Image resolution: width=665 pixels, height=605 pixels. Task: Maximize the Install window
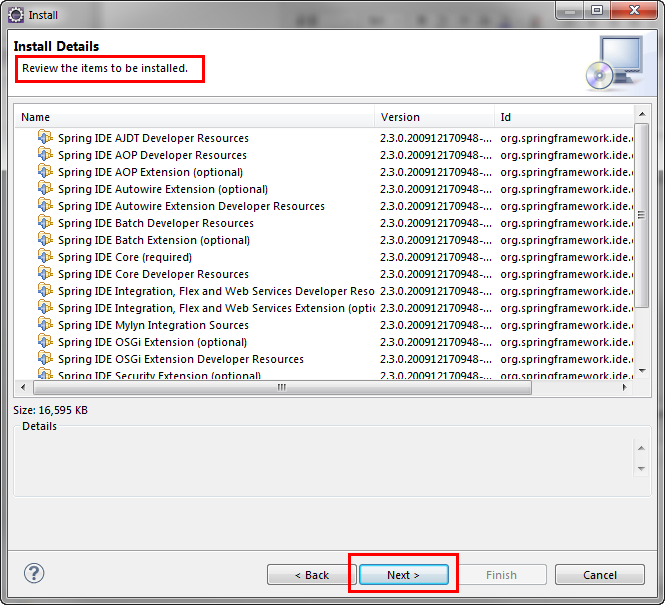click(597, 10)
